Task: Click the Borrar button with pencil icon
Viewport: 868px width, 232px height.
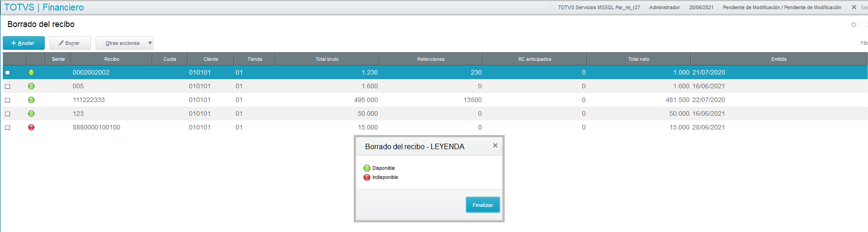Action: pos(70,43)
